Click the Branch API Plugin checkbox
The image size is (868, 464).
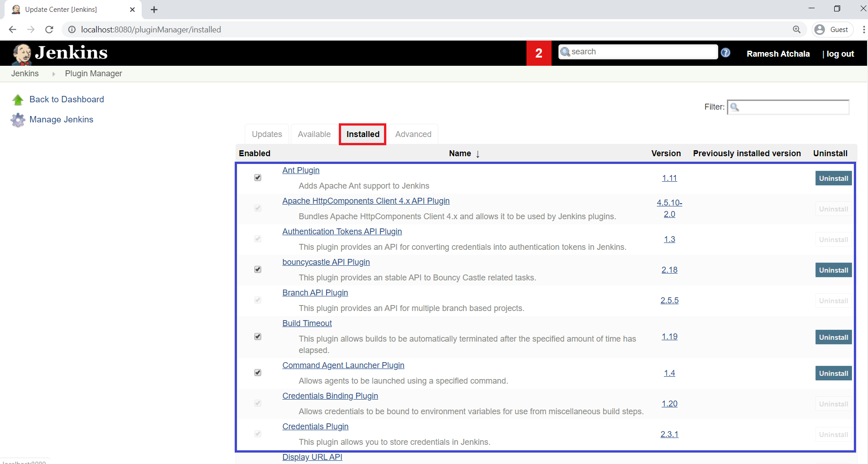click(x=258, y=300)
